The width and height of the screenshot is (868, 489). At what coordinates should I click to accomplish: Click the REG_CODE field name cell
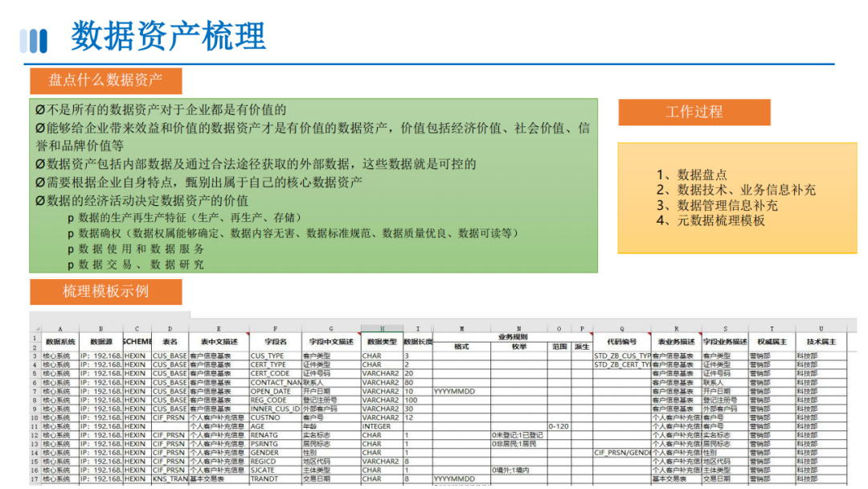275,401
